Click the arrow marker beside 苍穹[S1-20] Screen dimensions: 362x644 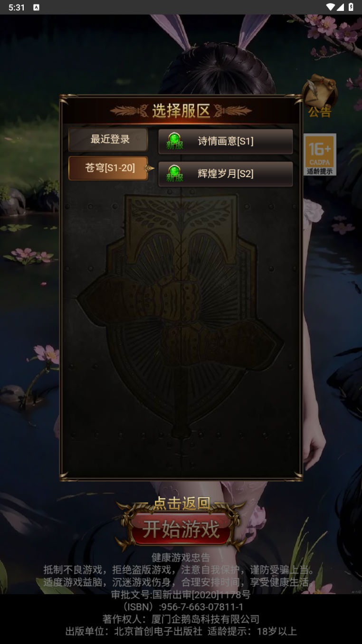pyautogui.click(x=150, y=168)
